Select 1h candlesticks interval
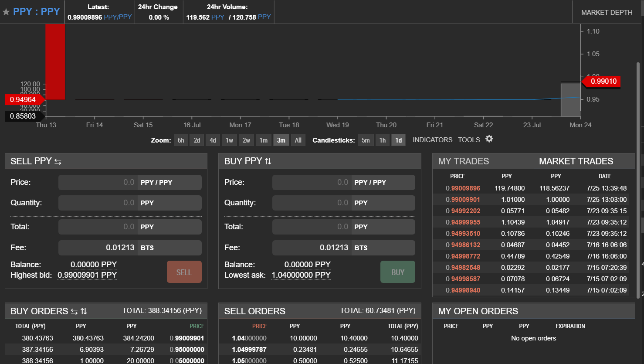Image resolution: width=644 pixels, height=364 pixels. click(x=383, y=140)
